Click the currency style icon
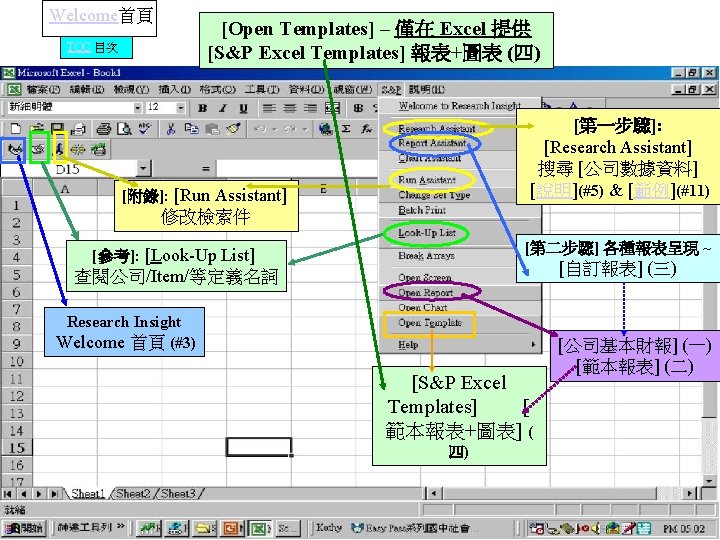The image size is (720, 540). (358, 108)
